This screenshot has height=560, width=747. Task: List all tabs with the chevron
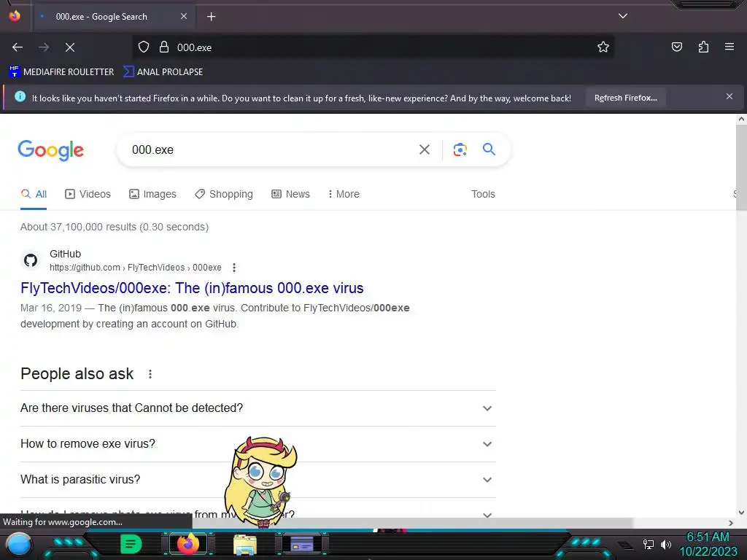pos(622,16)
